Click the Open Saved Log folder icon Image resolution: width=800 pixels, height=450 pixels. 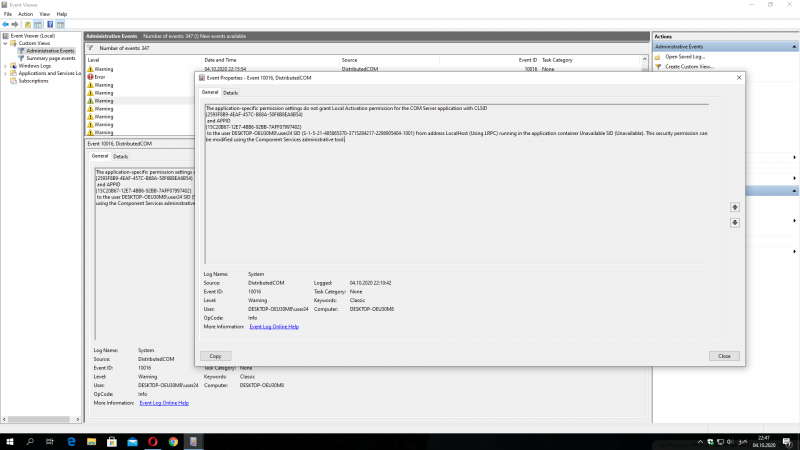click(659, 56)
